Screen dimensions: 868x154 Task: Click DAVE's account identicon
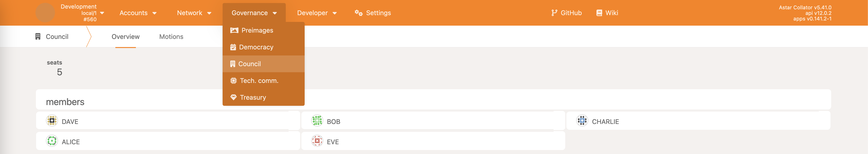pyautogui.click(x=52, y=121)
